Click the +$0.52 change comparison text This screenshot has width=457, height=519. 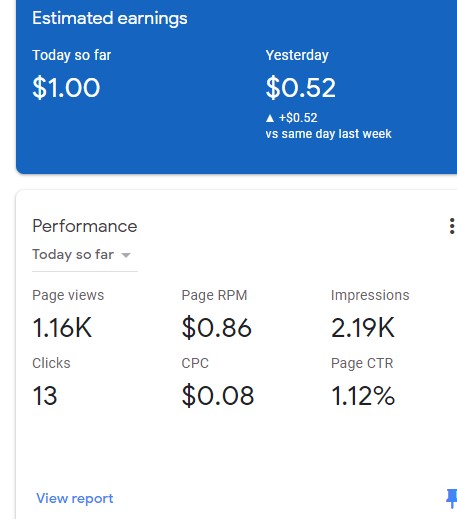click(298, 118)
